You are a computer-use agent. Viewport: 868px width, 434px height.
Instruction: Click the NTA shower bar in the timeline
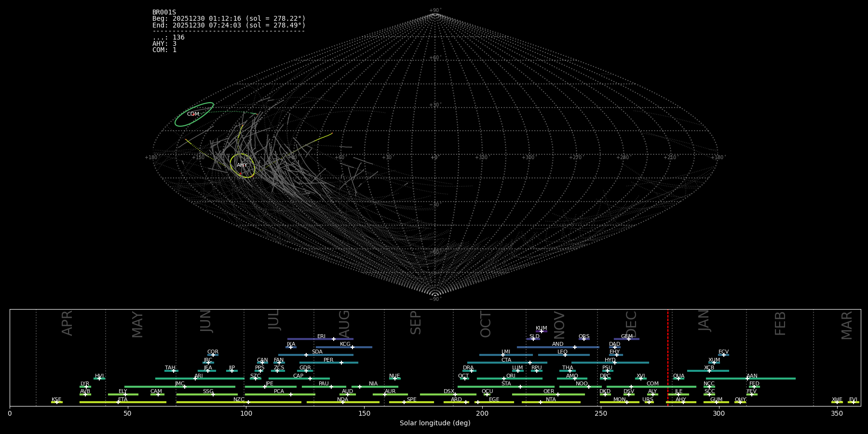pyautogui.click(x=551, y=402)
